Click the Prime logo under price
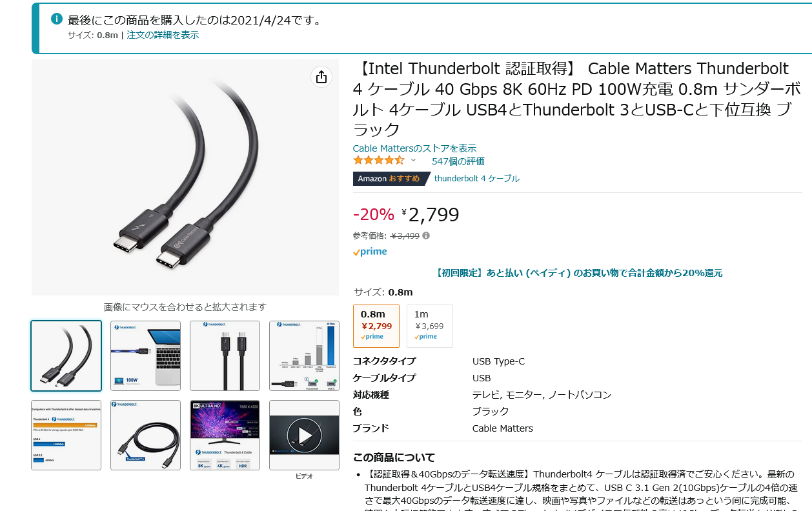The image size is (812, 511). pos(370,252)
